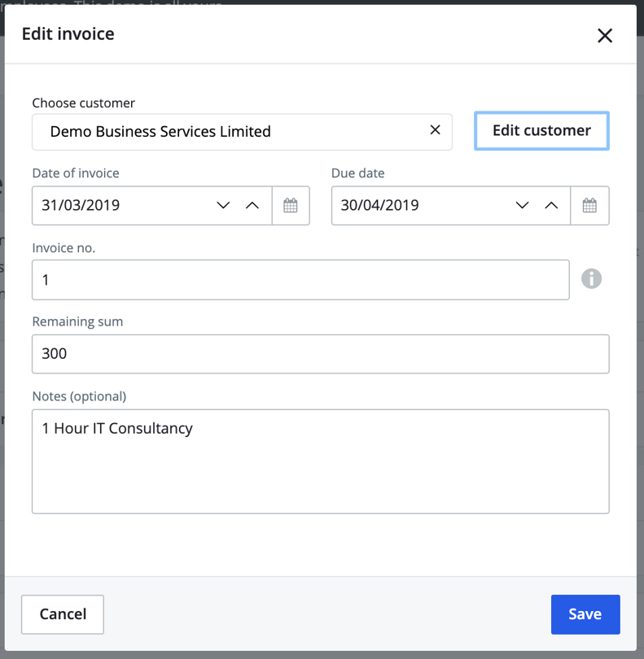The height and width of the screenshot is (659, 644).
Task: Open calendar picker for Date of invoice
Action: (x=291, y=205)
